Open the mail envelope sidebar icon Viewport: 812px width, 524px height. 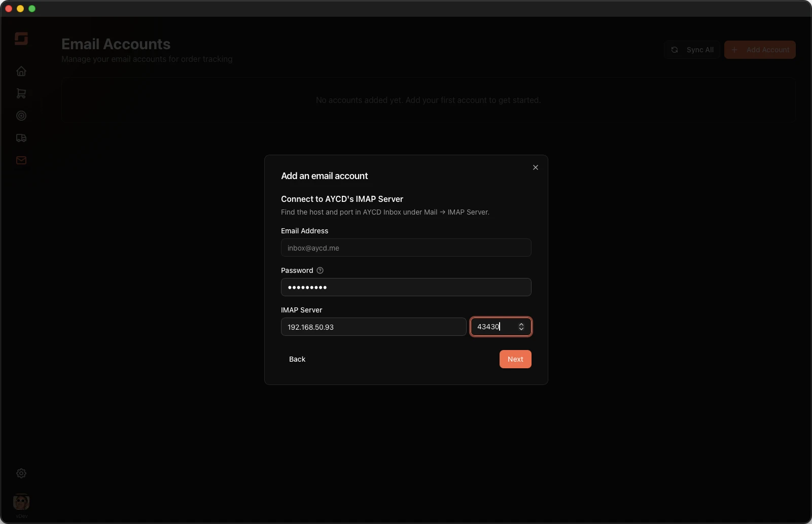21,160
